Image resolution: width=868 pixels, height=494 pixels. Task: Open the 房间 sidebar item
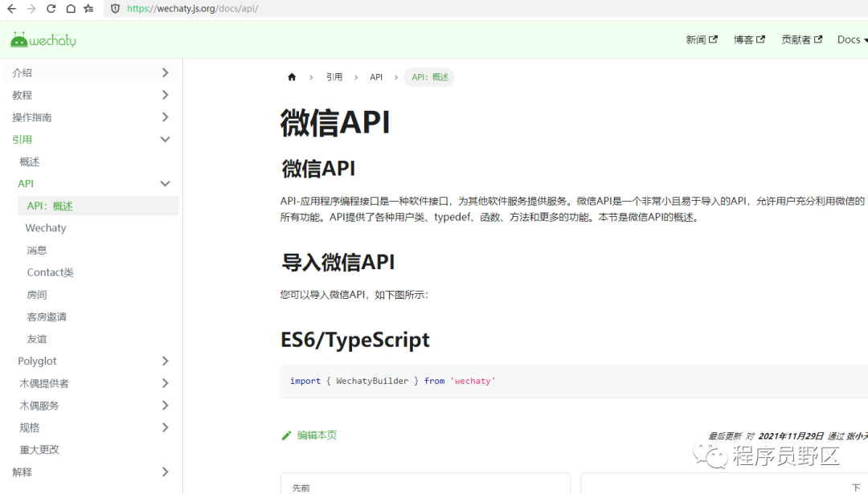click(37, 294)
